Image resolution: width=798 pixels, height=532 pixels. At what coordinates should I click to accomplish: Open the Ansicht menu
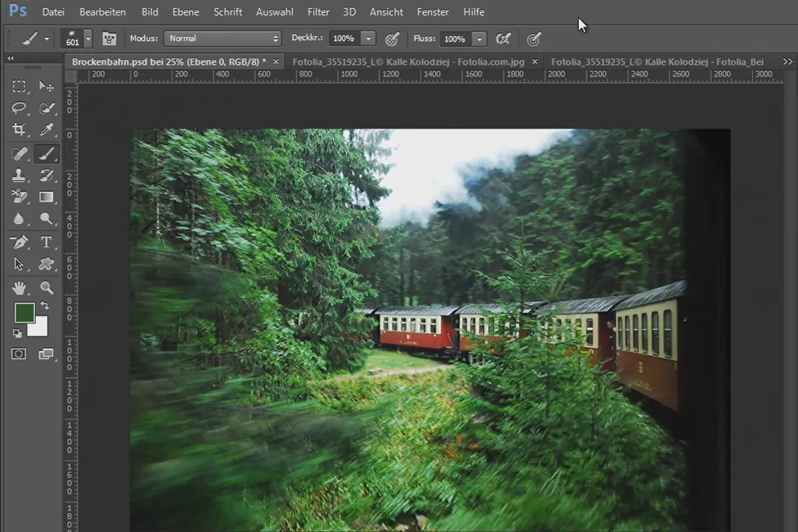pos(386,12)
